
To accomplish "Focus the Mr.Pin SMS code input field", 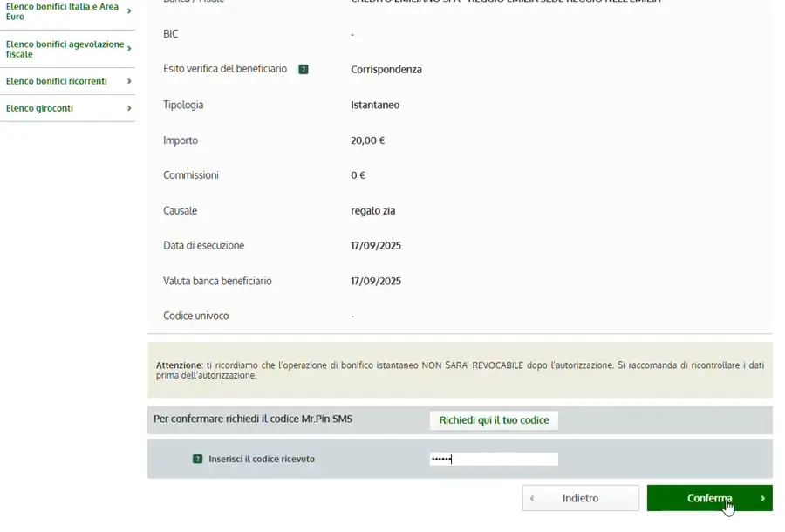I will click(494, 459).
